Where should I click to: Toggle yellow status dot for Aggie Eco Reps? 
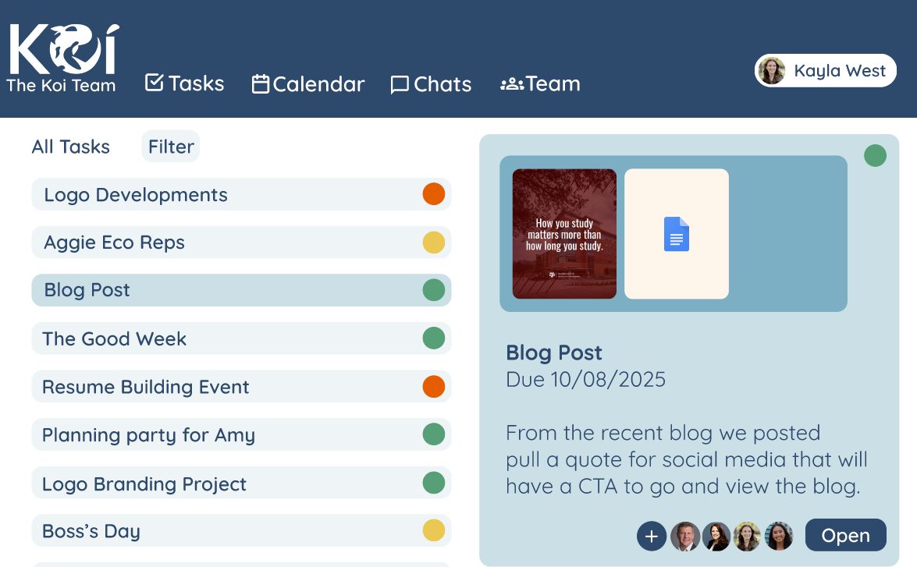pyautogui.click(x=433, y=243)
